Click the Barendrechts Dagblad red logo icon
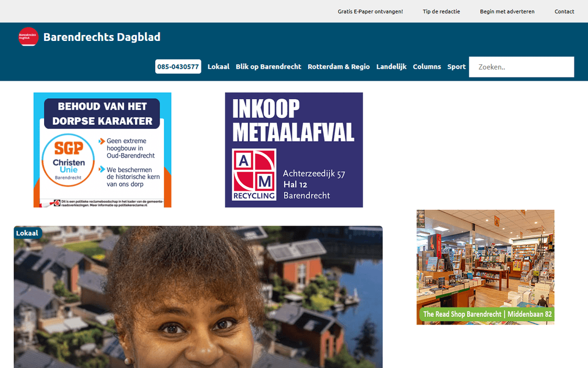The image size is (588, 368). pyautogui.click(x=28, y=37)
